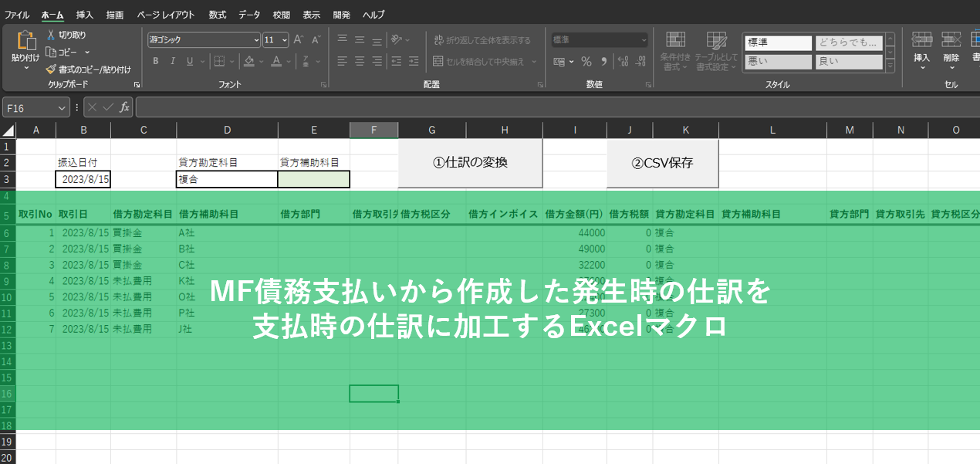
Task: Expand the Name Box dropdown beside F16
Action: (x=62, y=109)
